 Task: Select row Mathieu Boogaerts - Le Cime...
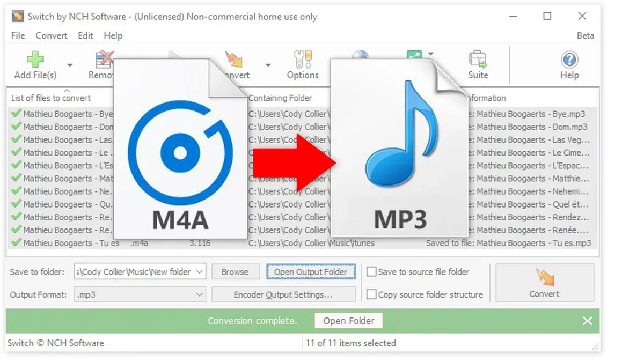(x=303, y=152)
